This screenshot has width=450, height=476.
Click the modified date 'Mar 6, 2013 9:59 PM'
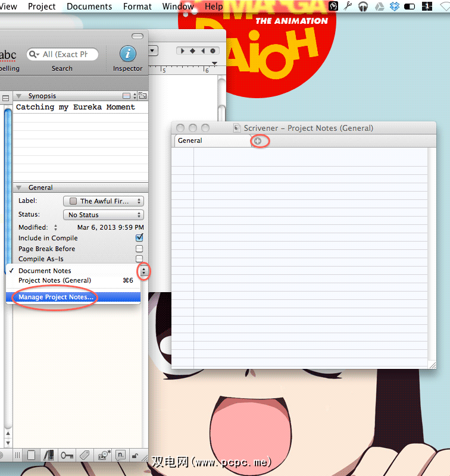pyautogui.click(x=111, y=227)
